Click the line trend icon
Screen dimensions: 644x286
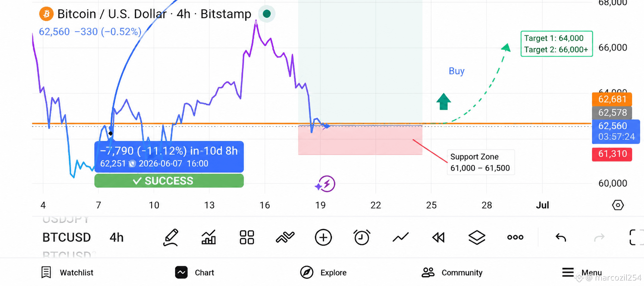pos(400,237)
